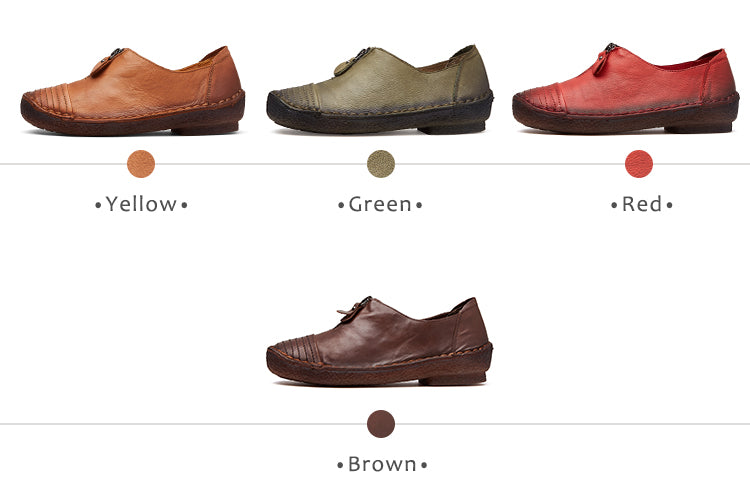750x497 pixels.
Task: Select the green color swatch circle
Action: [x=381, y=164]
